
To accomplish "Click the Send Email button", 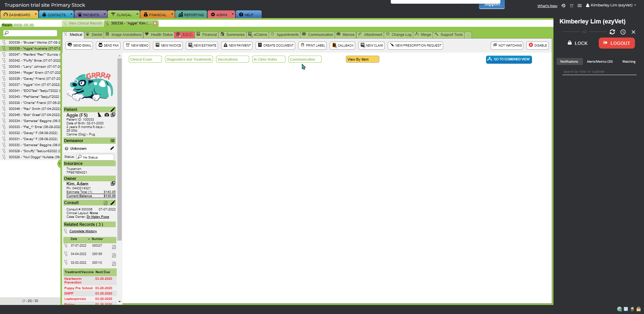I will point(79,45).
